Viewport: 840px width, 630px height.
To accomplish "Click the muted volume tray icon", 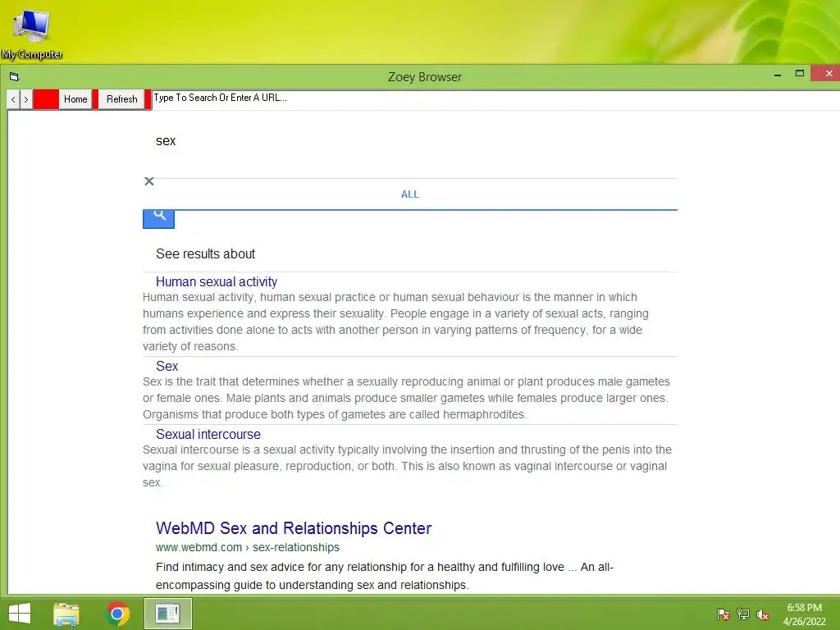I will tap(763, 614).
